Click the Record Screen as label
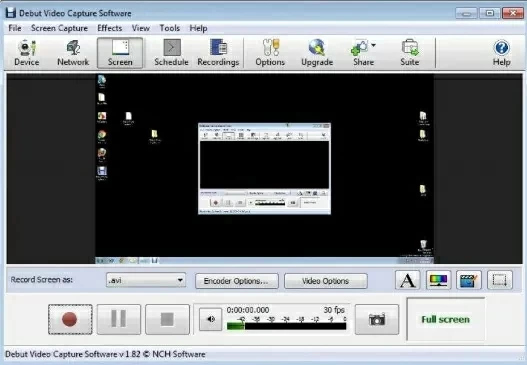The width and height of the screenshot is (527, 365). click(42, 280)
